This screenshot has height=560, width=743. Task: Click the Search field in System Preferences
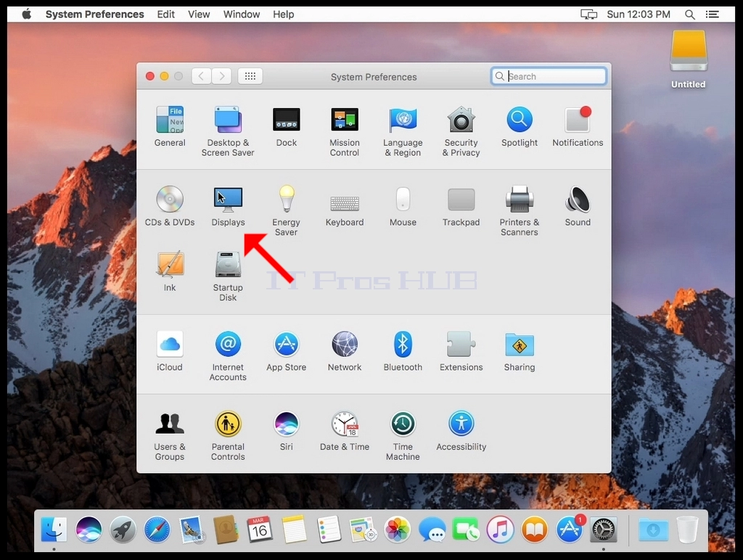549,76
